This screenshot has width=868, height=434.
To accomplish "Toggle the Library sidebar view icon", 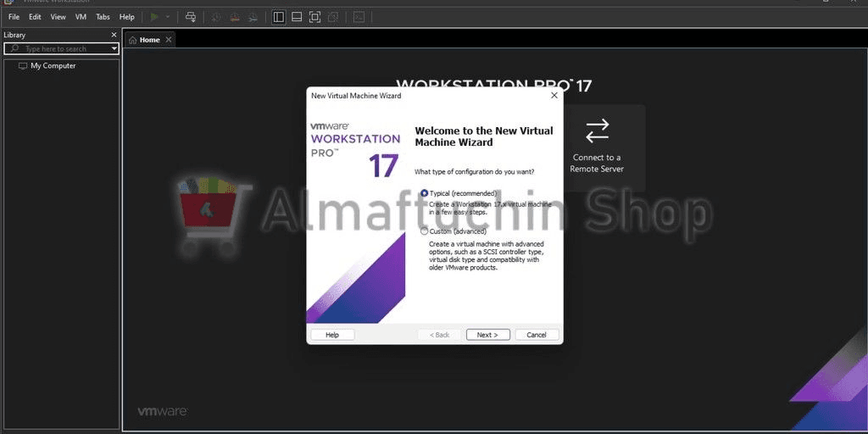I will pos(278,17).
